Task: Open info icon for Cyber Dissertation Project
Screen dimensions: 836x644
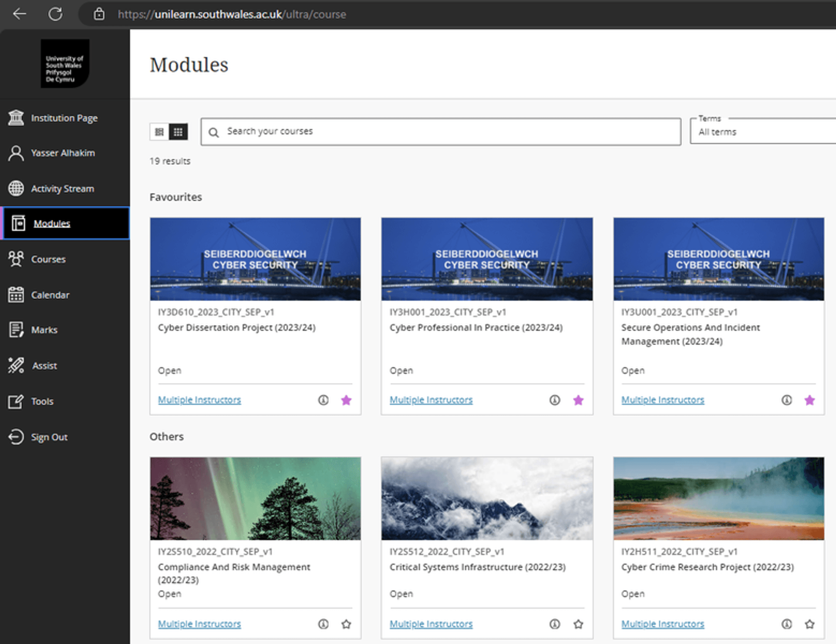Action: (x=323, y=400)
